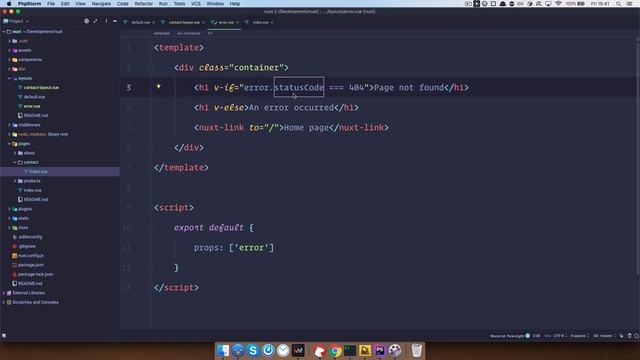
Task: Click the nuxt.config.js file icon
Action: pyautogui.click(x=15, y=256)
